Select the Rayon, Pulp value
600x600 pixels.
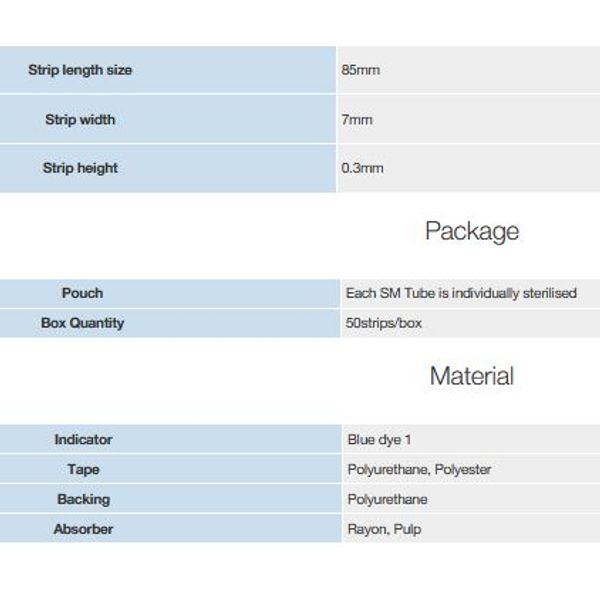click(384, 530)
